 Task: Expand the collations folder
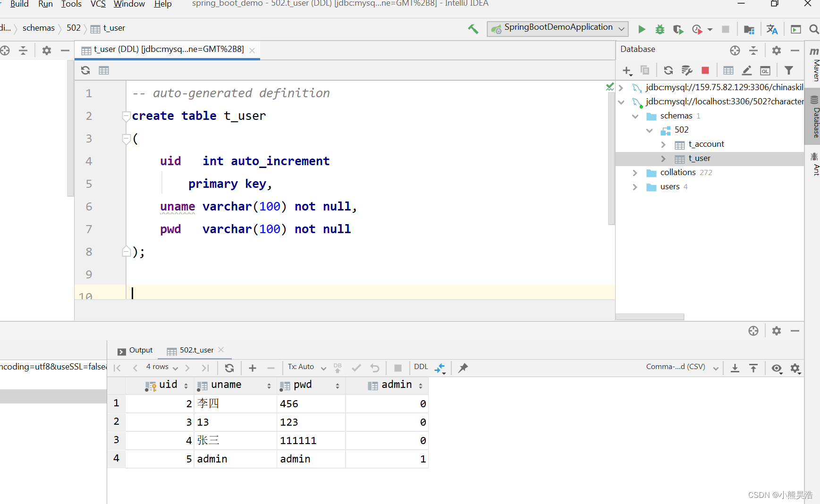[635, 173]
